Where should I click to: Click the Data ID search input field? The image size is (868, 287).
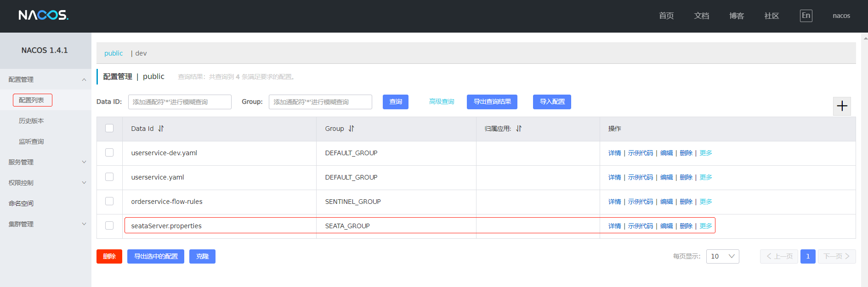click(x=180, y=102)
